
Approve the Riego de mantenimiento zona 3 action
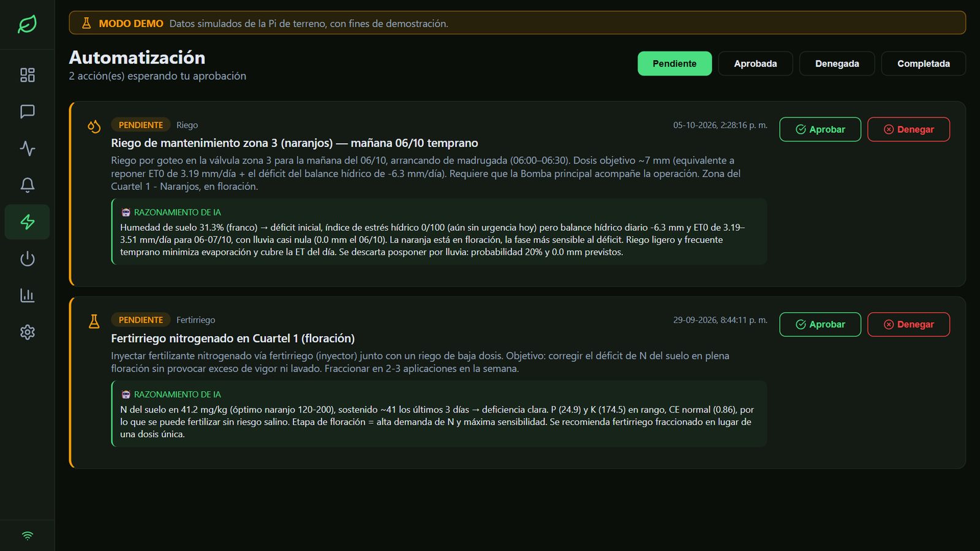[820, 129]
